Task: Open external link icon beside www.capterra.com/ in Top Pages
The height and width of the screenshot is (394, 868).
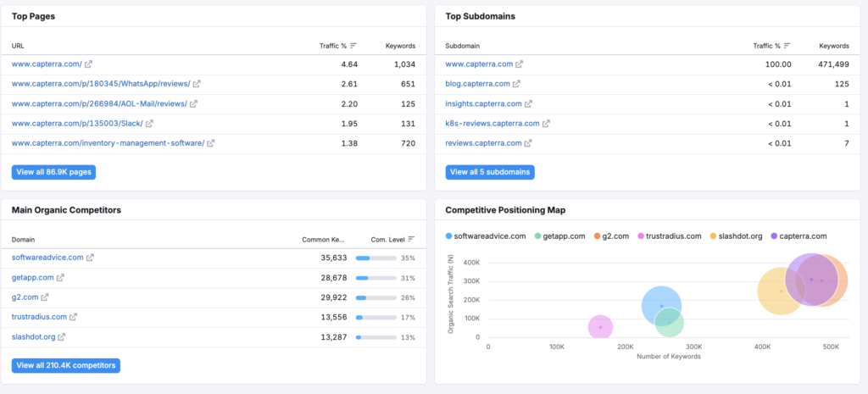Action: tap(88, 64)
